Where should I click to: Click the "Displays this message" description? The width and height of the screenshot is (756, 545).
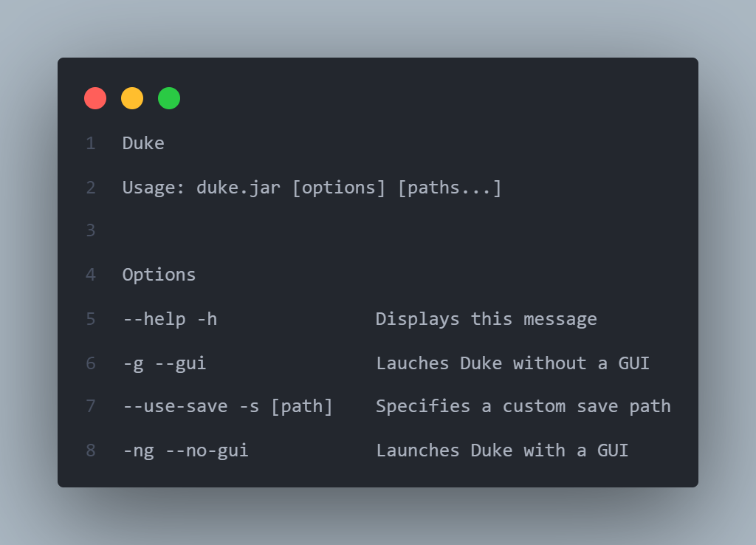(x=486, y=319)
